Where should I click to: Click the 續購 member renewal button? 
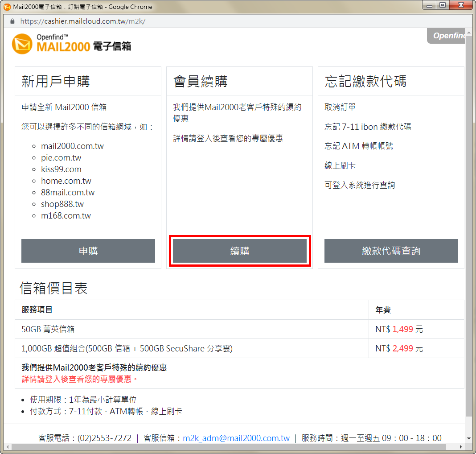(x=239, y=251)
